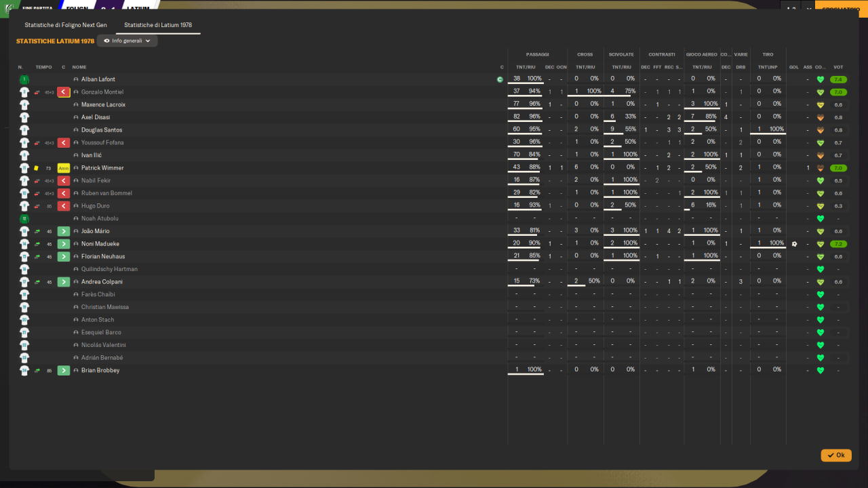Click the yellow Amm booking badge for Patrick Wimmer
Image resolution: width=868 pixels, height=488 pixels.
point(64,168)
